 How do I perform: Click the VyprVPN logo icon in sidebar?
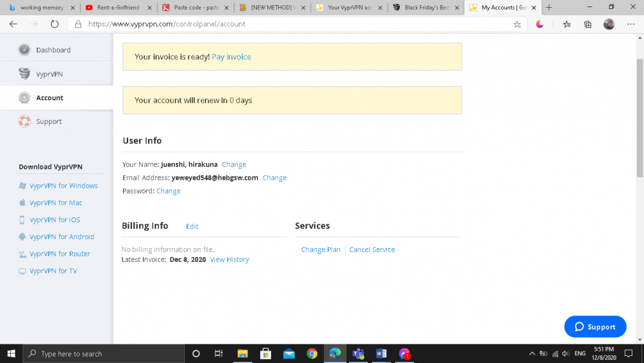click(x=24, y=74)
